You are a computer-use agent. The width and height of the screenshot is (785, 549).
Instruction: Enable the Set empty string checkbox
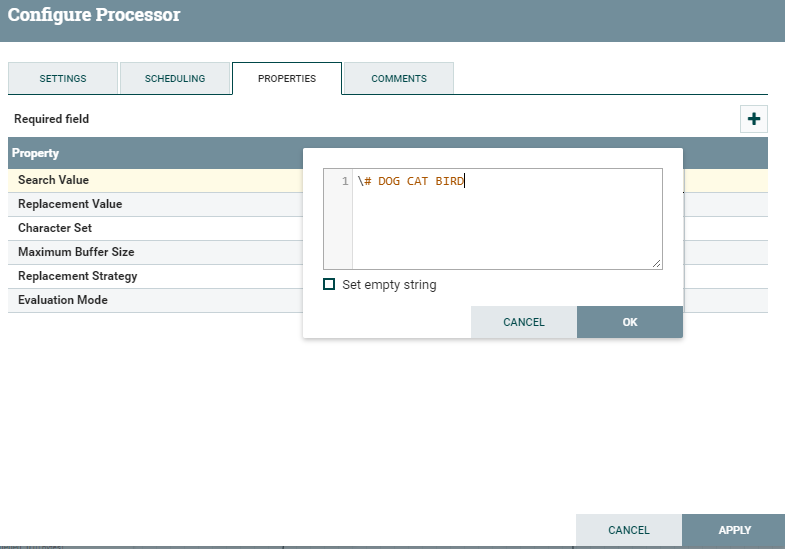pyautogui.click(x=329, y=285)
